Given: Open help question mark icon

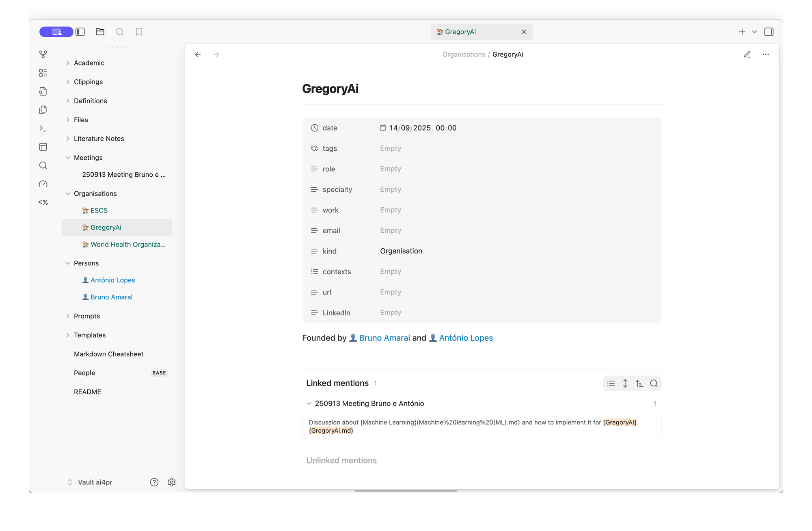Looking at the screenshot, I should 154,482.
